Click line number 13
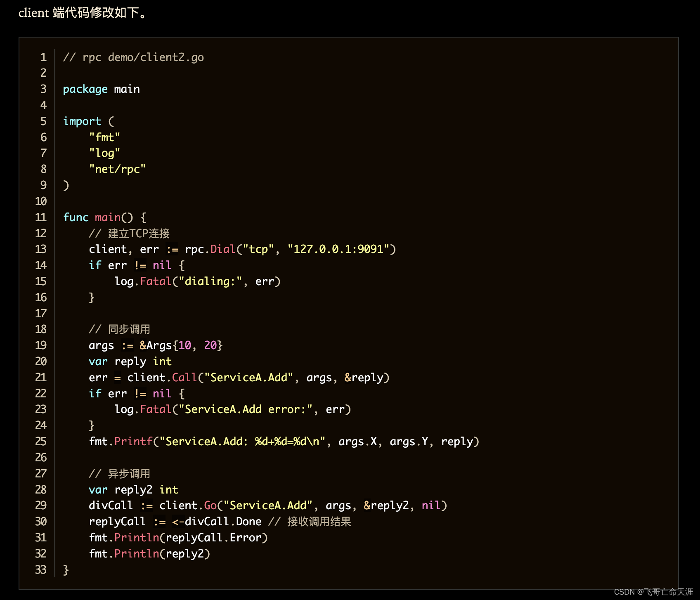 point(41,249)
